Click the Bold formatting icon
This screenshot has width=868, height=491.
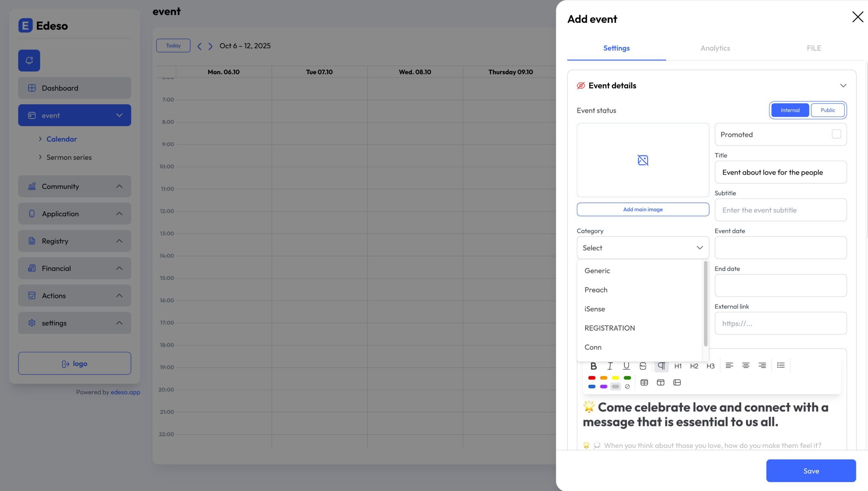tap(593, 366)
